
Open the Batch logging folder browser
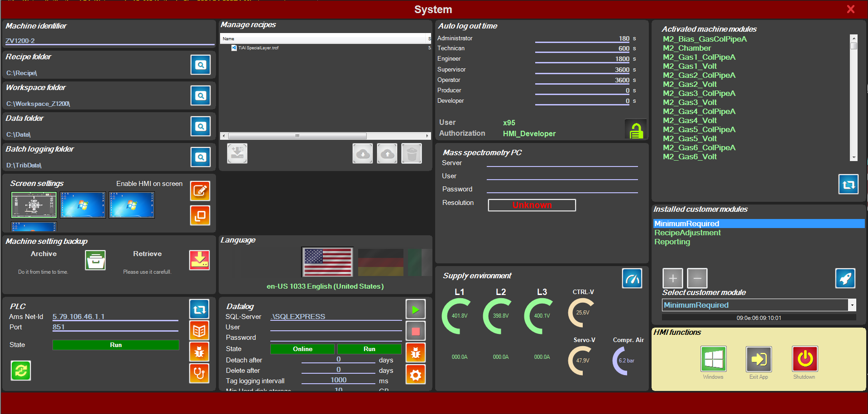(x=200, y=157)
